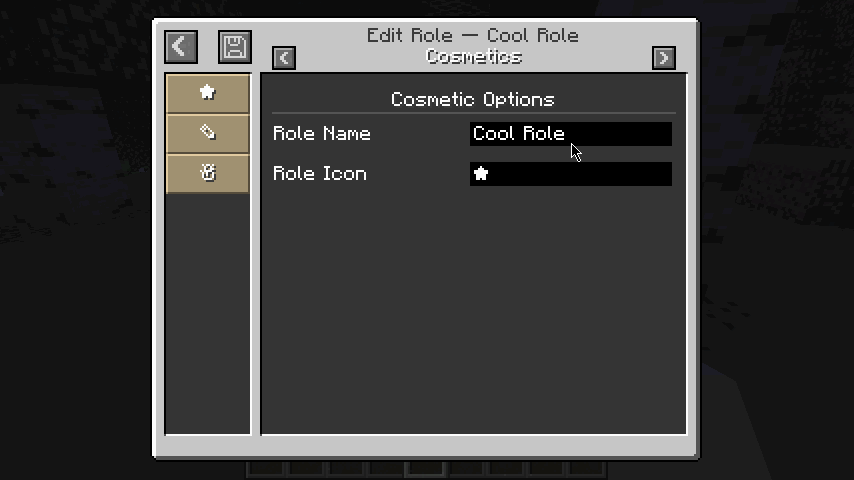Click the "Edit Role — Cool Role" title text

pos(472,36)
